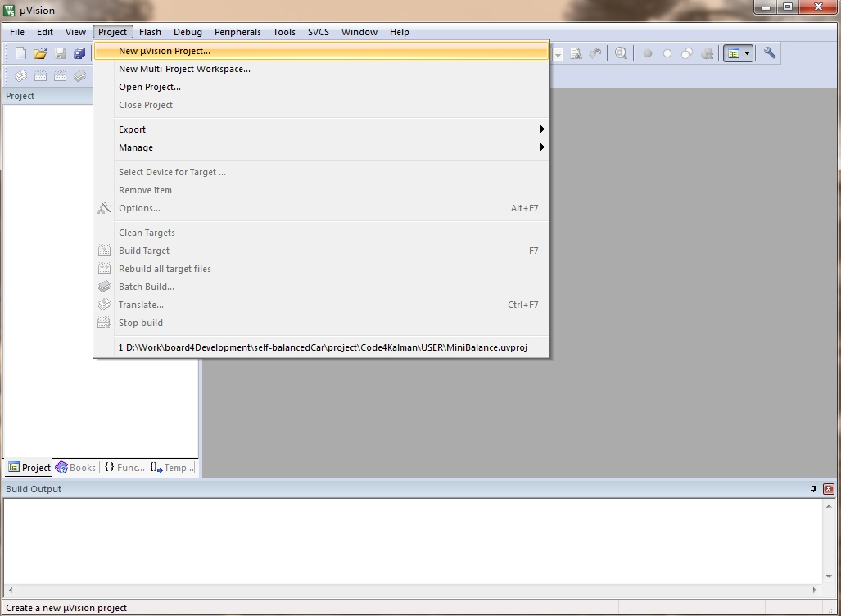Click Build Output scrollbar up arrow

click(x=829, y=506)
